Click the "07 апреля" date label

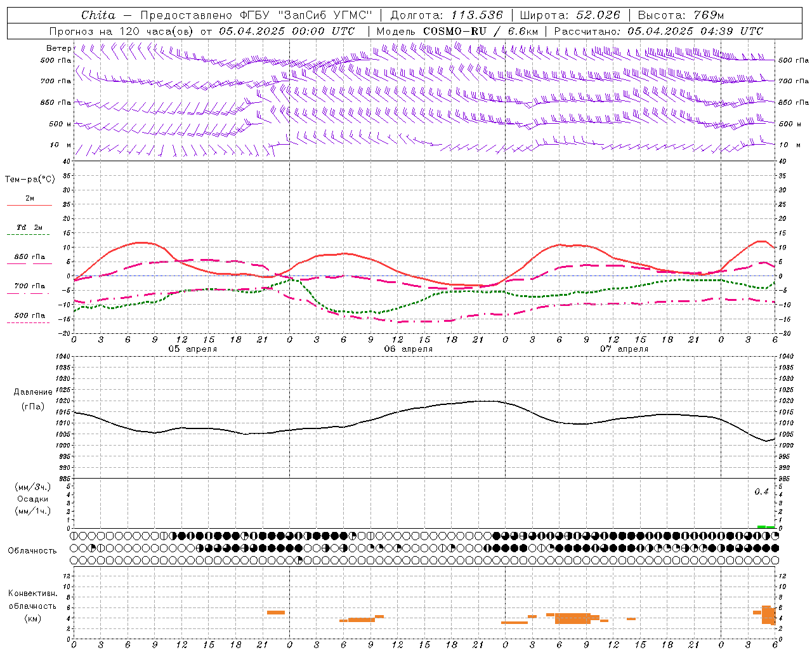tap(624, 349)
